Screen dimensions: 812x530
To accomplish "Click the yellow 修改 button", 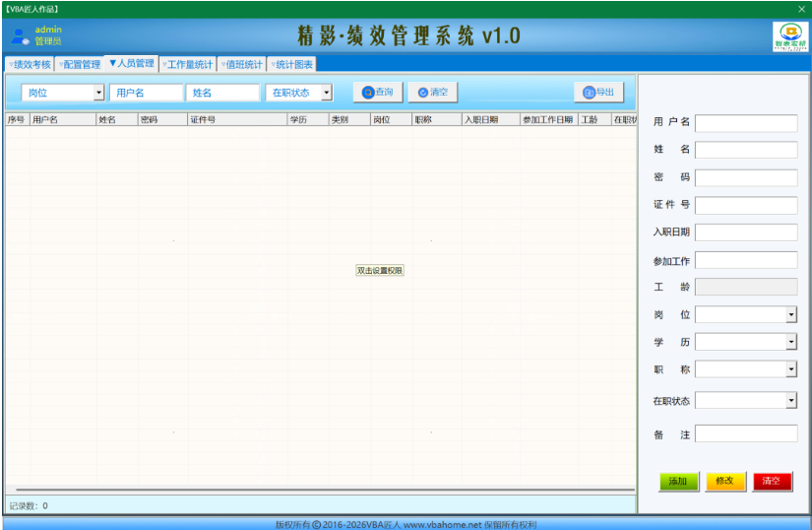I will [725, 482].
